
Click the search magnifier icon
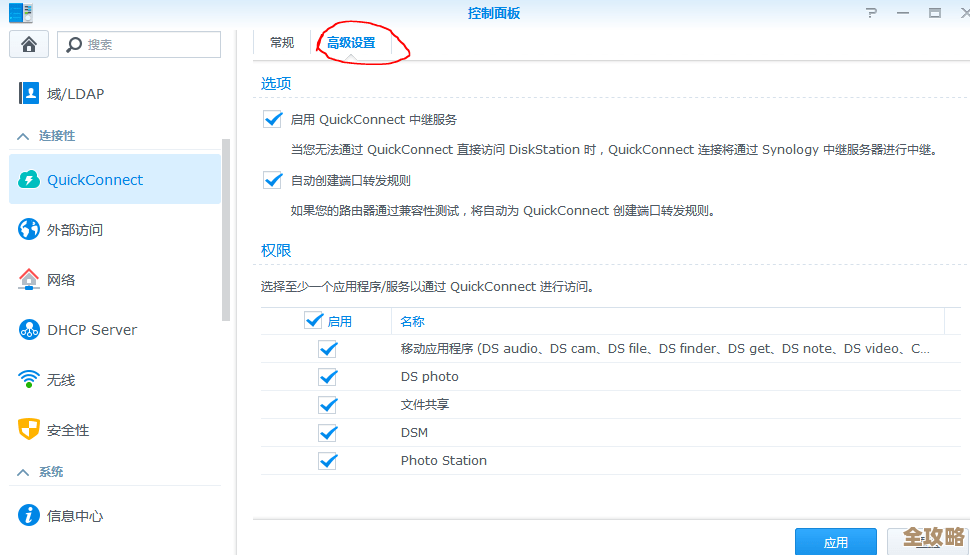pos(74,45)
